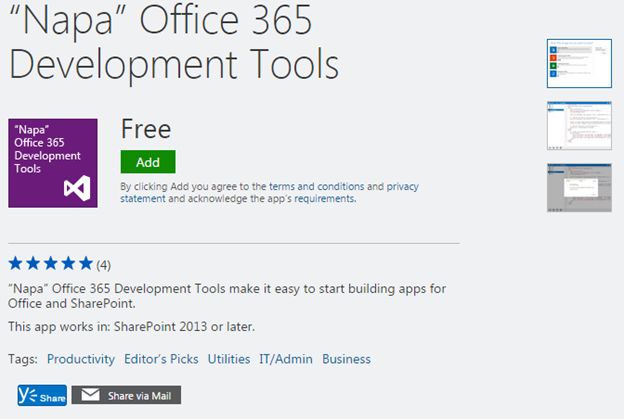Select the Utilities tag
Viewport: 624px width, 419px height.
tap(229, 359)
